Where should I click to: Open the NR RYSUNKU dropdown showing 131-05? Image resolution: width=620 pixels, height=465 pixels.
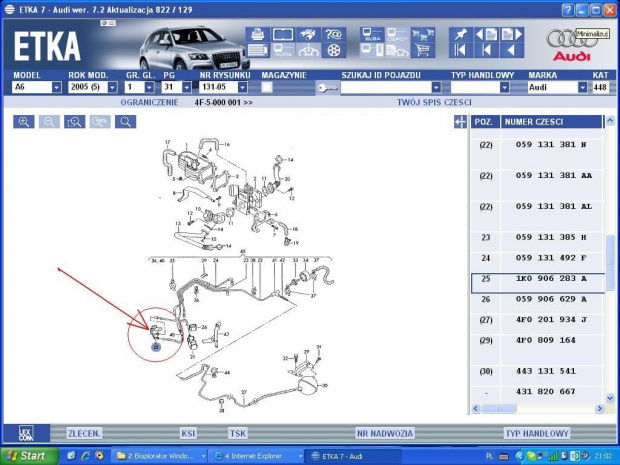tap(243, 87)
